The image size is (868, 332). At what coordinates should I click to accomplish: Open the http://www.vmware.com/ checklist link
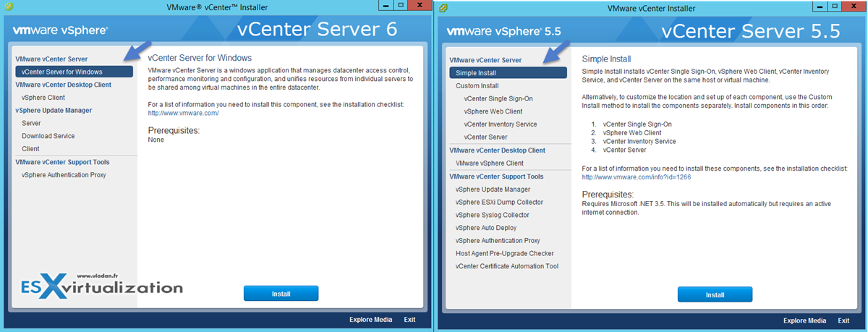(183, 113)
